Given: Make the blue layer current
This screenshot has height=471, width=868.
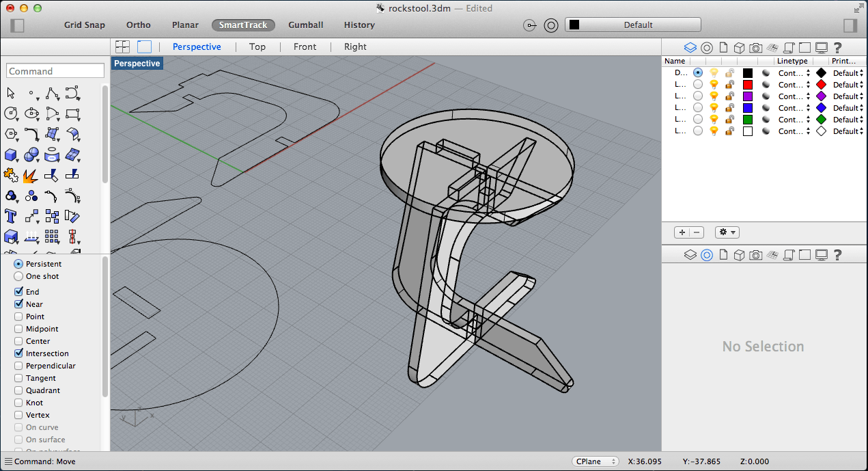Looking at the screenshot, I should pos(697,108).
